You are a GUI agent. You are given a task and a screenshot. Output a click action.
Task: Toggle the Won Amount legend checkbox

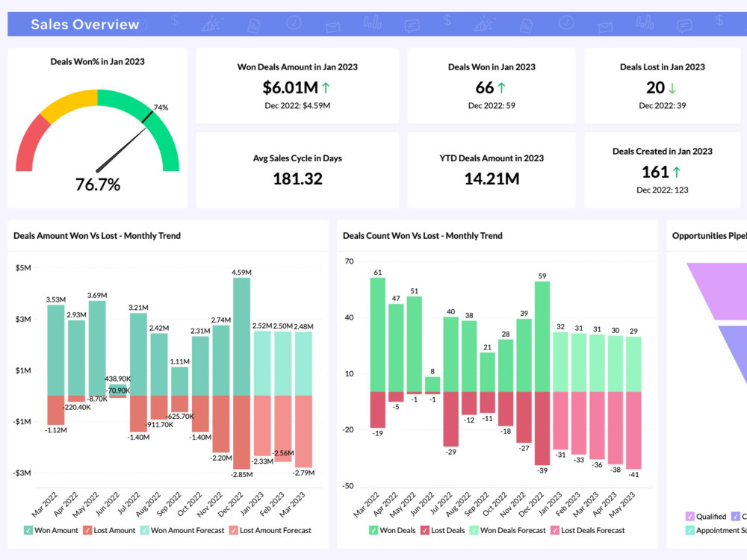pos(28,530)
